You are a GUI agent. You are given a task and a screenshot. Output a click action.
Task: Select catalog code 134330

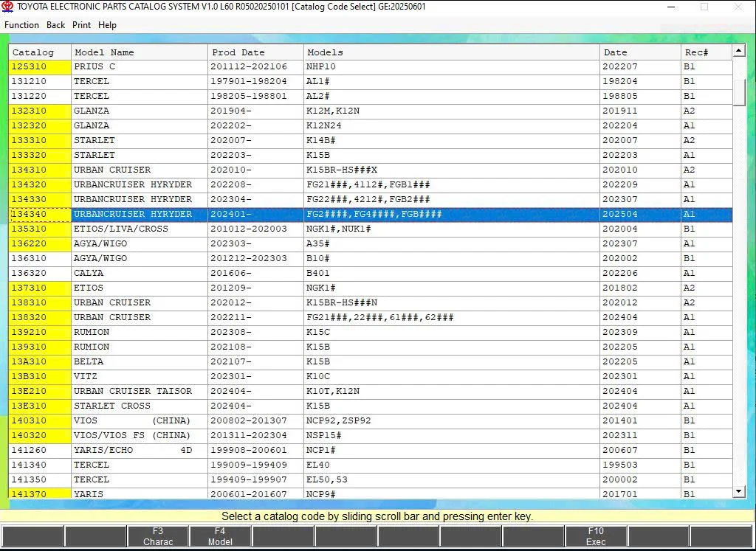tap(40, 199)
